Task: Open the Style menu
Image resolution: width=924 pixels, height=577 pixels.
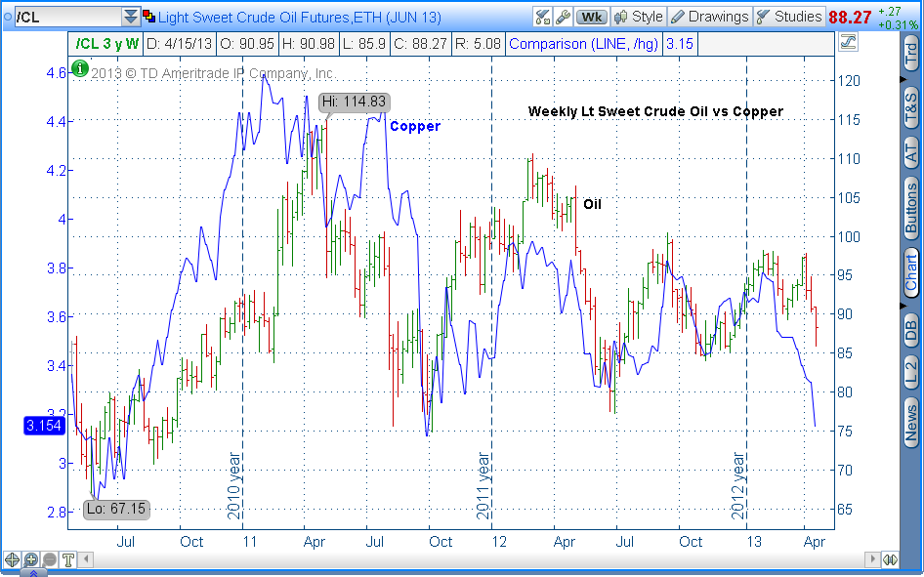Action: 638,17
